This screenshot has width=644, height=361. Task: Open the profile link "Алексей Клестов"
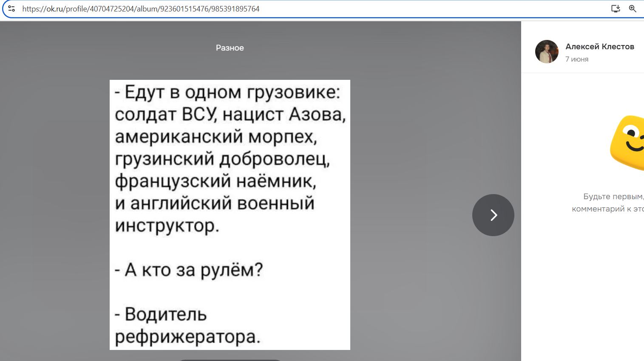click(599, 47)
